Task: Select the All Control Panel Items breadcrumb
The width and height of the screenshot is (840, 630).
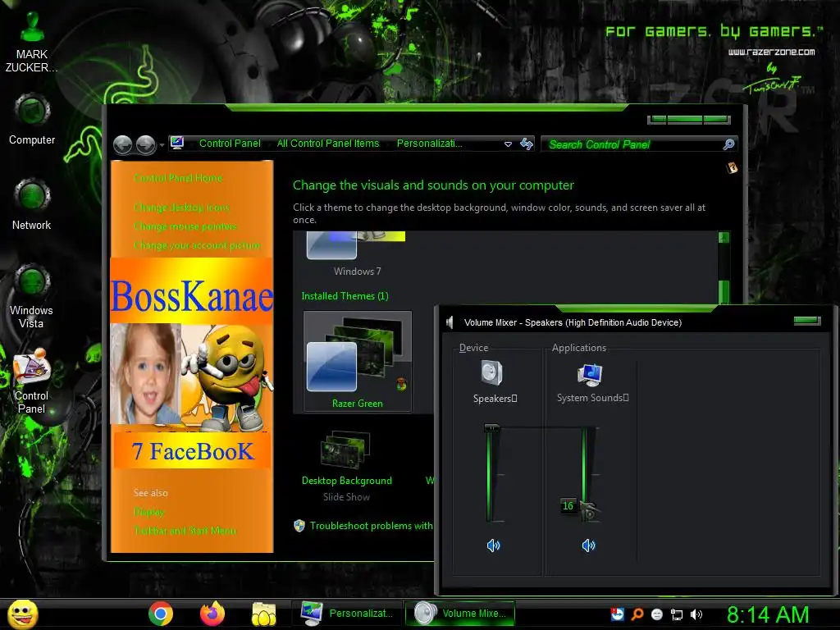Action: (328, 144)
